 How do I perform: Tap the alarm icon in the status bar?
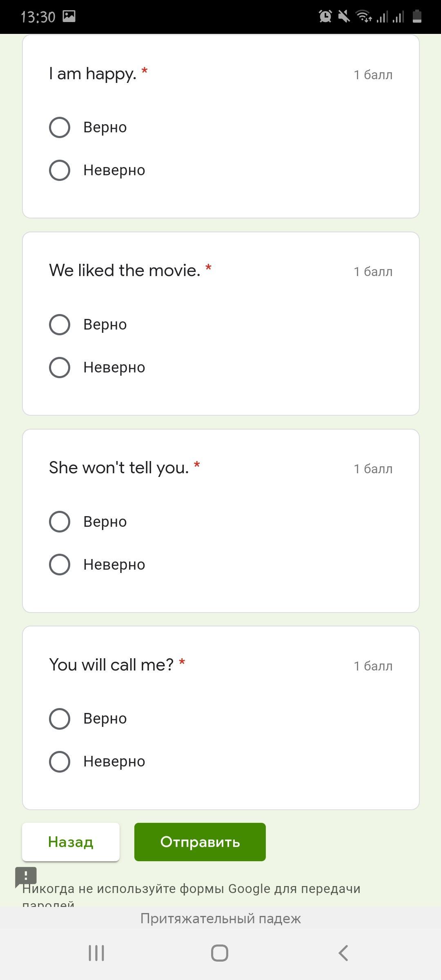[x=325, y=17]
